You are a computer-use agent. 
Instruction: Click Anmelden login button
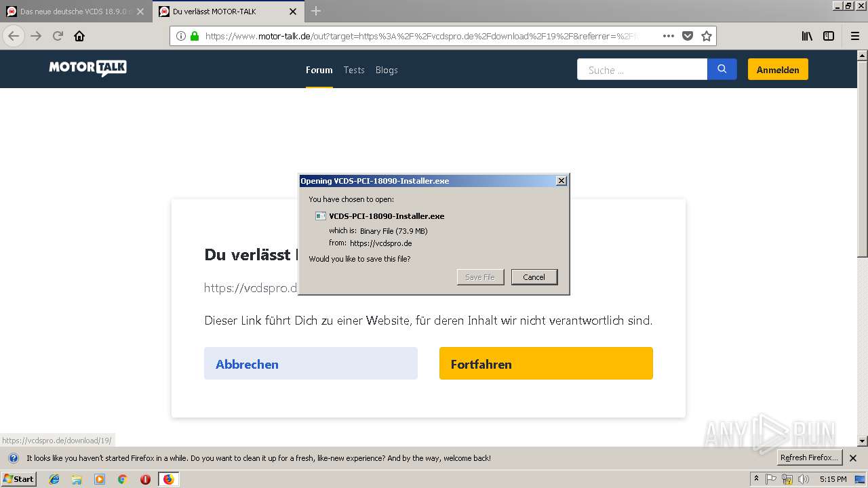pyautogui.click(x=778, y=69)
